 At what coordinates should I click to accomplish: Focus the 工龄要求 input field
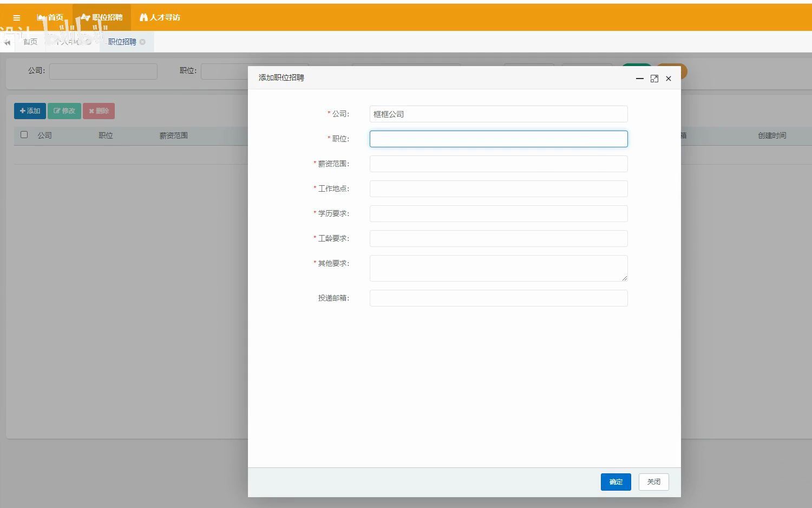tap(499, 238)
